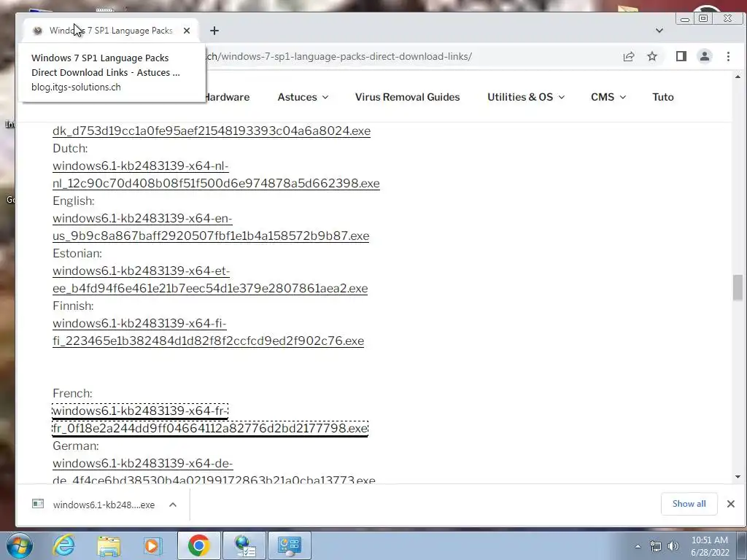Show hidden system tray icons

click(638, 547)
